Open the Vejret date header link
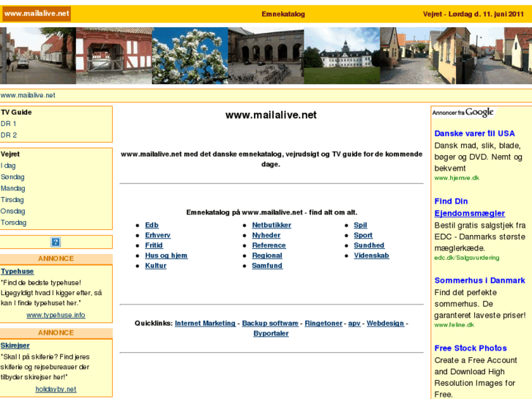532x399 pixels. 473,14
